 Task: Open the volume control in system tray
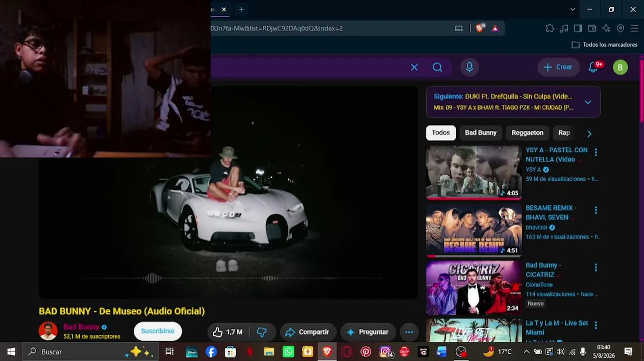(560, 352)
